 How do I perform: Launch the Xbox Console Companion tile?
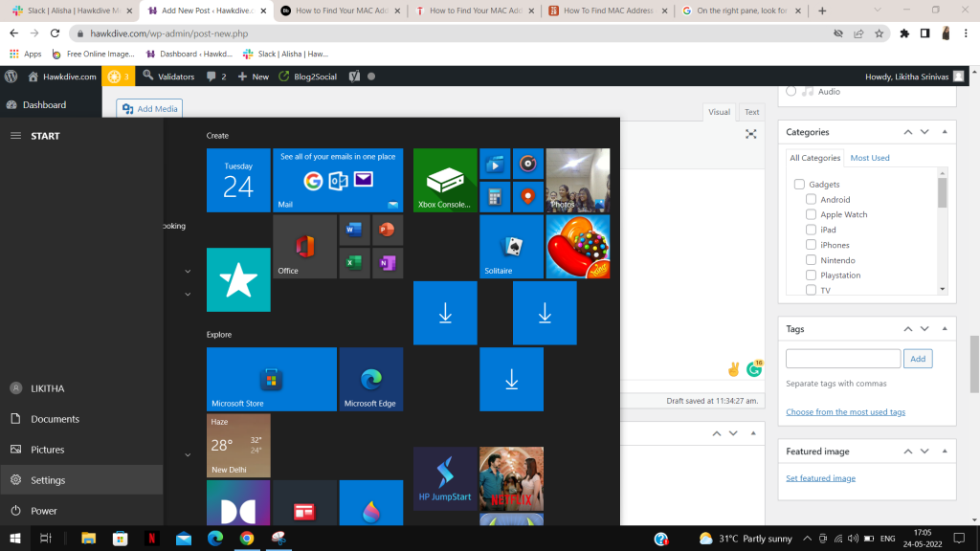point(444,180)
